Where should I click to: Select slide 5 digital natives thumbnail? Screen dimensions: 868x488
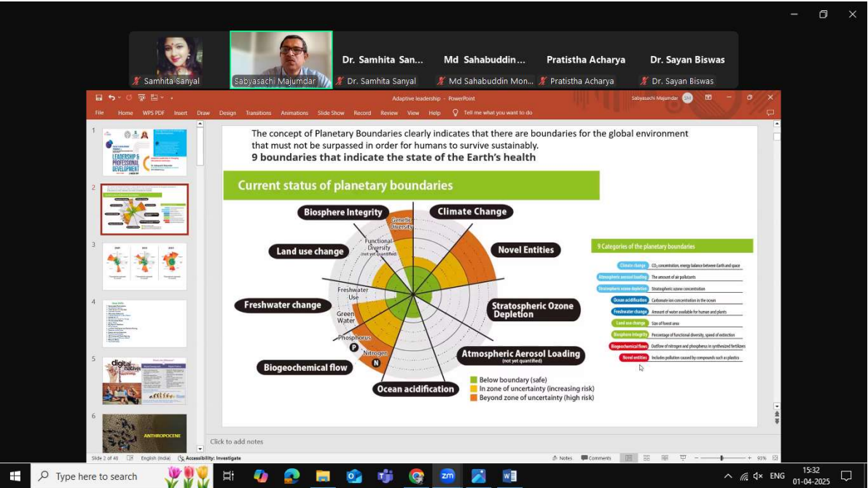(x=144, y=381)
